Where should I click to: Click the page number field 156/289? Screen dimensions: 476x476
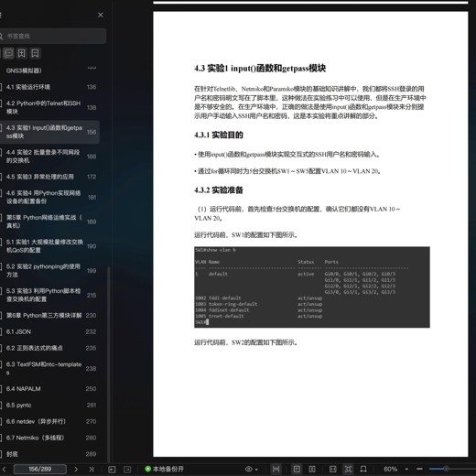coord(40,469)
